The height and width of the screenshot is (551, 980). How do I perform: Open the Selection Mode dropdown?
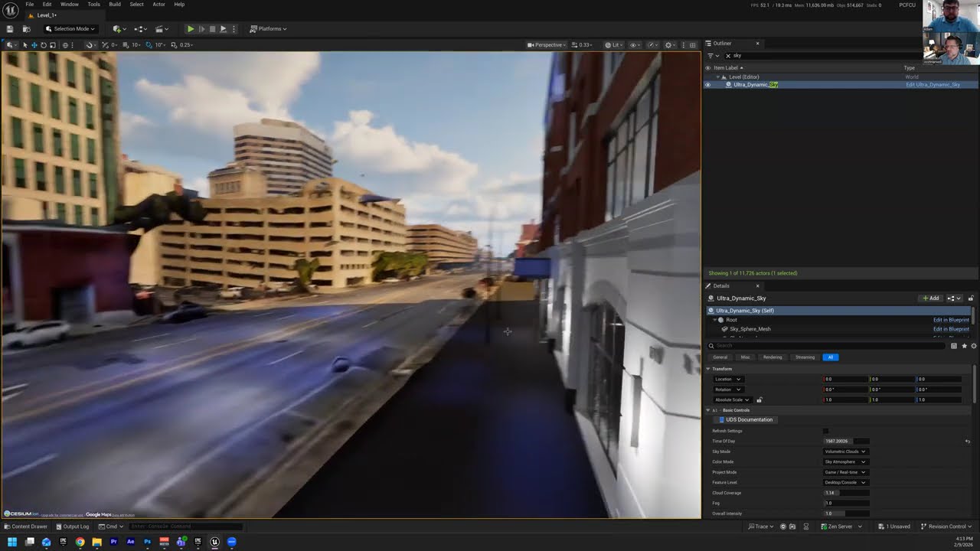click(x=70, y=29)
